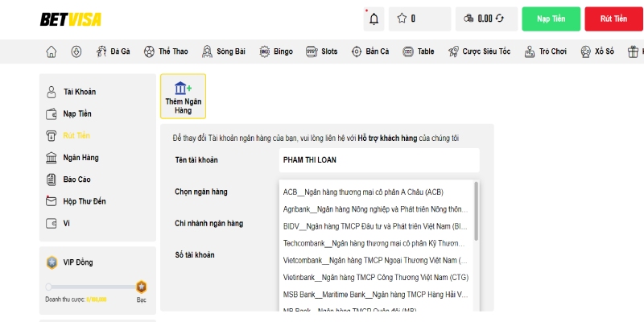Click the BETVISA logo
Viewport: 644px width, 322px height.
70,19
